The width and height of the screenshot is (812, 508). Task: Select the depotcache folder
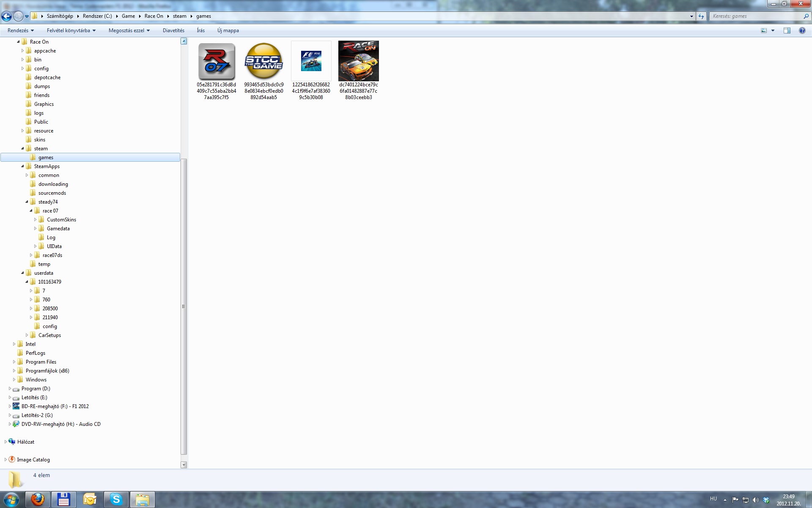point(47,77)
